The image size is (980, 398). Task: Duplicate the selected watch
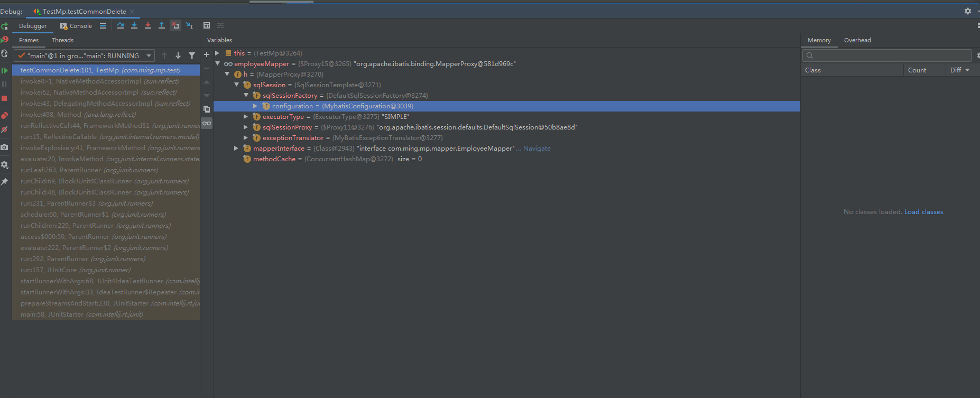point(207,109)
